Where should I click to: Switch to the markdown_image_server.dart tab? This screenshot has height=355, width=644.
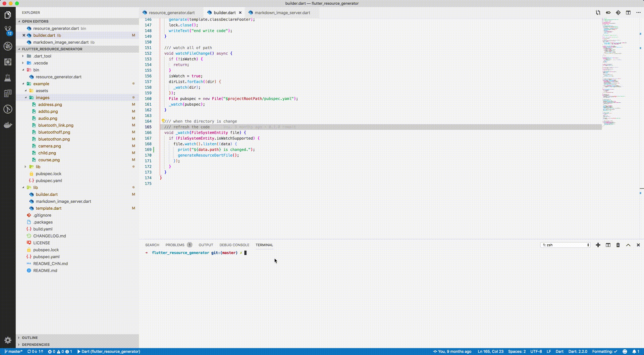(x=282, y=13)
